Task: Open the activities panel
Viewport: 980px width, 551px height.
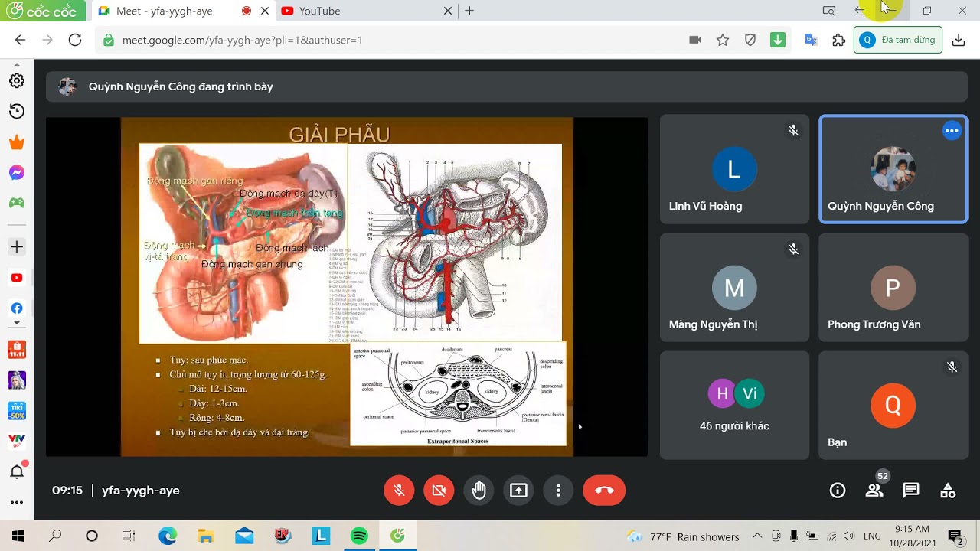Action: point(948,491)
